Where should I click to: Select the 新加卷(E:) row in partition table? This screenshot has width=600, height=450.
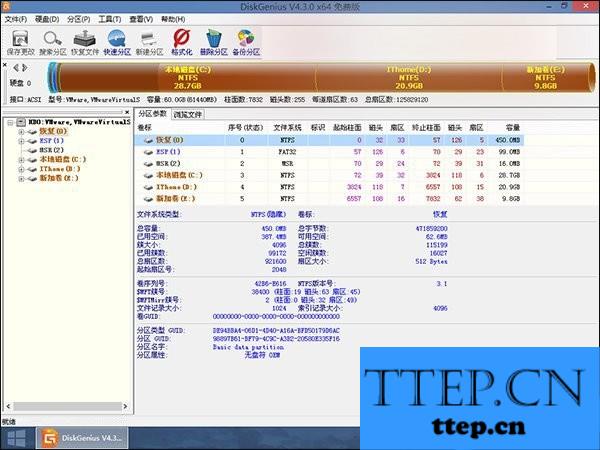[x=329, y=199]
